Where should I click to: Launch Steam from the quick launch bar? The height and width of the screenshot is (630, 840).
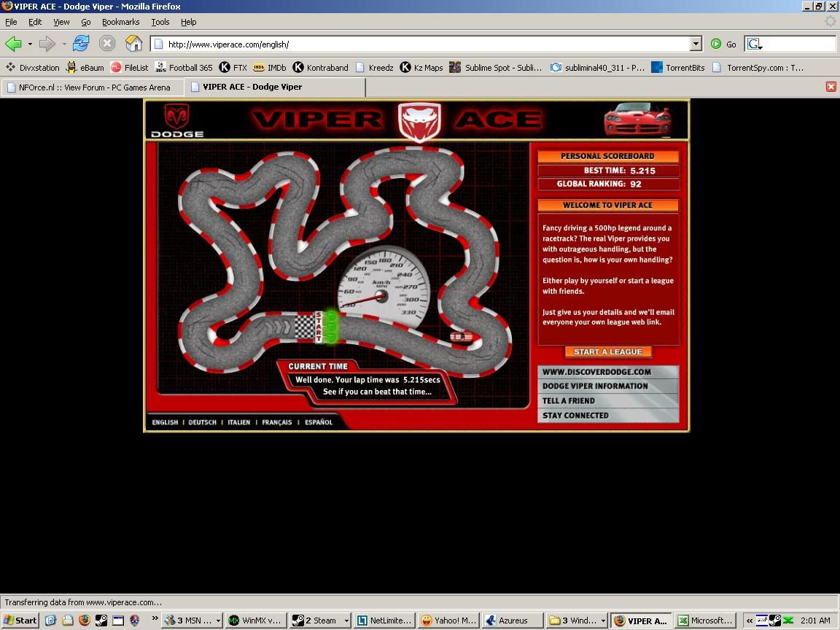[101, 621]
